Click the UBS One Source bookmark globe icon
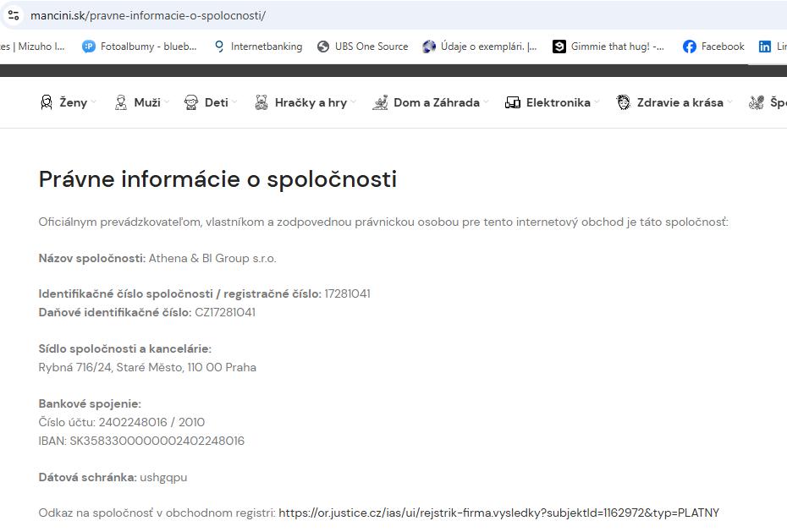 [x=323, y=47]
